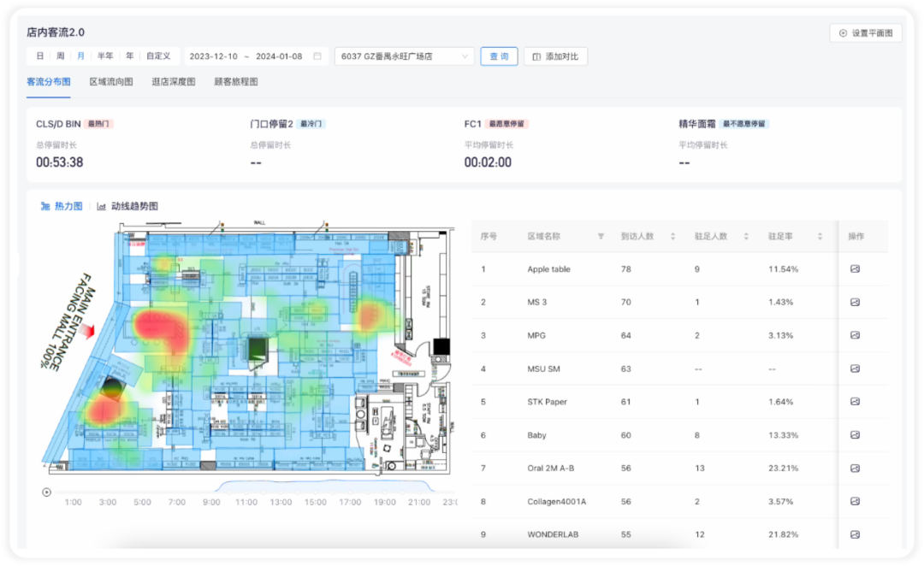The image size is (924, 566).
Task: Open 设置平面图 floor plan settings
Action: point(866,33)
